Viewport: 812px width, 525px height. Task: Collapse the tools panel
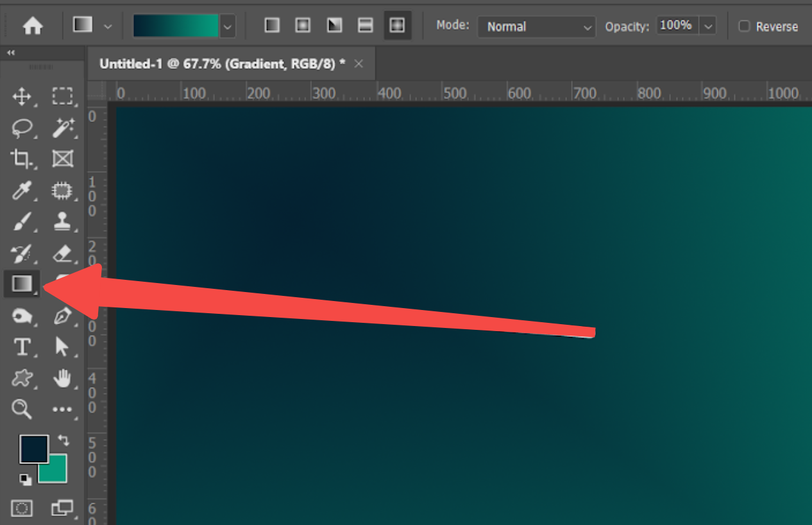10,52
